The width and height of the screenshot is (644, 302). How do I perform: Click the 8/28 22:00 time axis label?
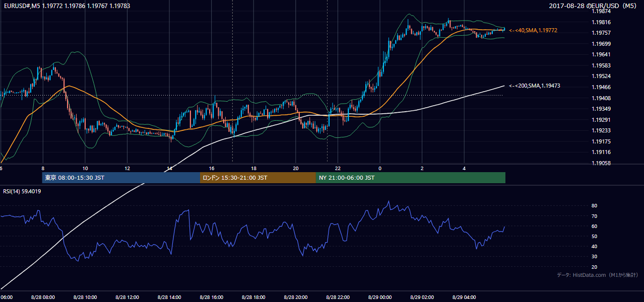(x=338, y=297)
